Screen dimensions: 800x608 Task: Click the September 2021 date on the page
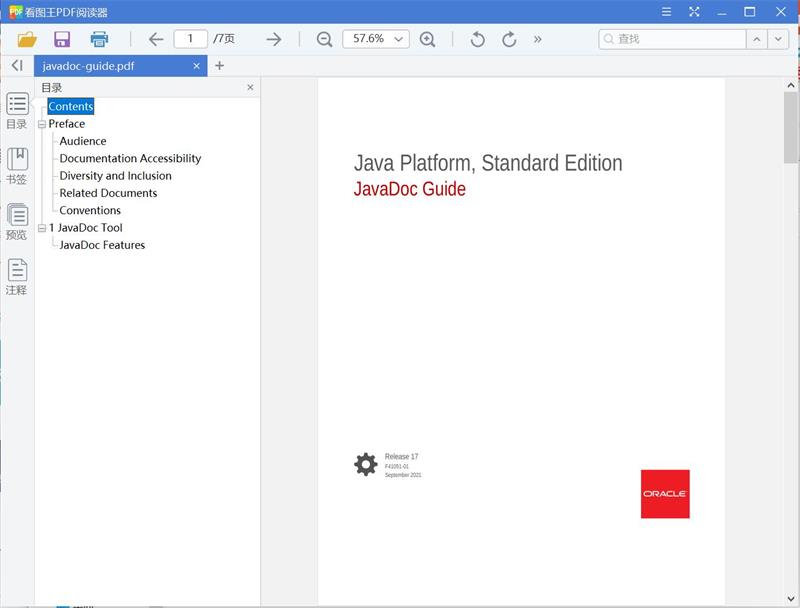pyautogui.click(x=403, y=475)
